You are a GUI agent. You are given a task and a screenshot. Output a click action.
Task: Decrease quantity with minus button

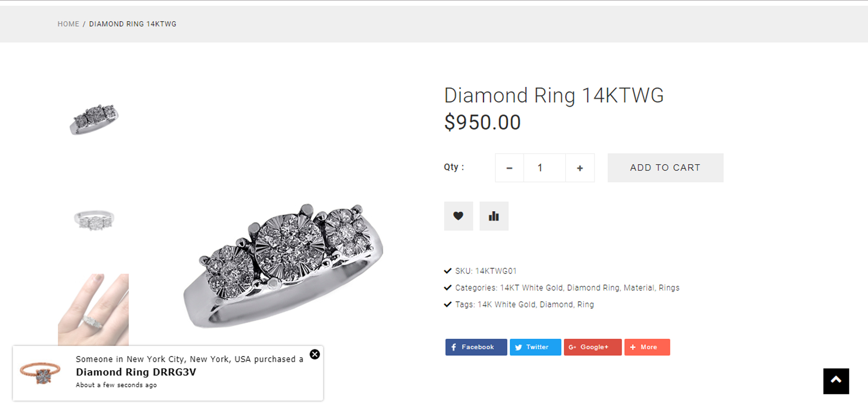point(509,168)
